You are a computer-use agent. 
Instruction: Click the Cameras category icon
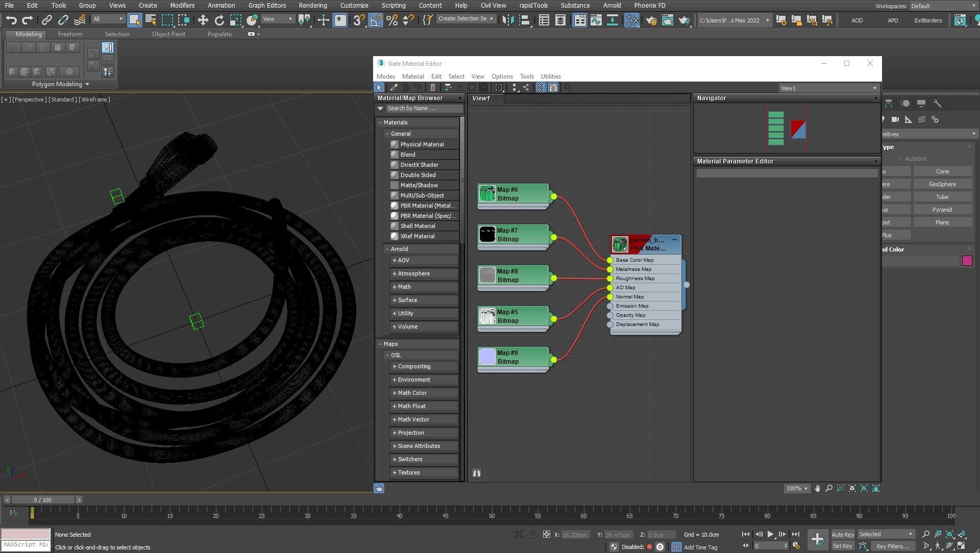click(x=895, y=119)
